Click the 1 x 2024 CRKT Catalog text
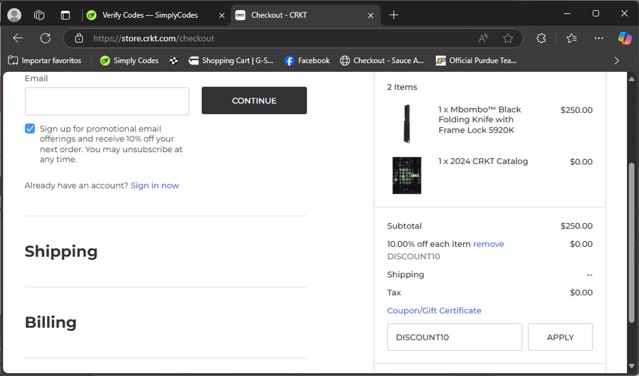 tap(483, 161)
